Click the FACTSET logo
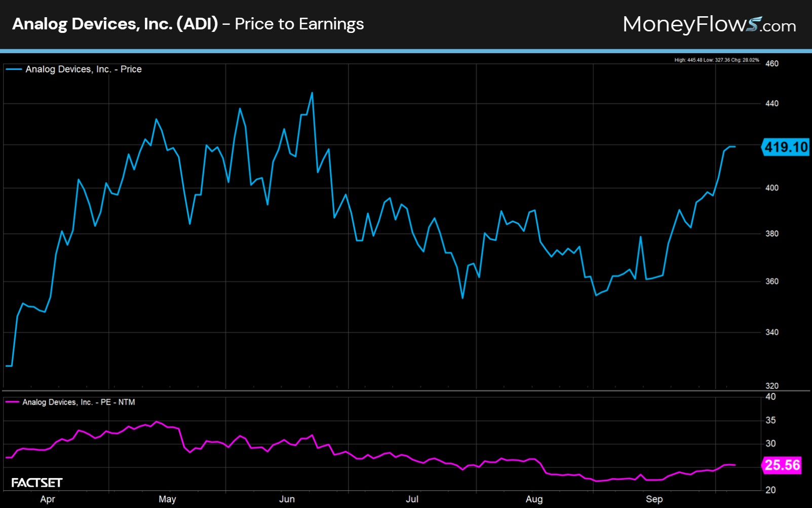 tap(37, 483)
